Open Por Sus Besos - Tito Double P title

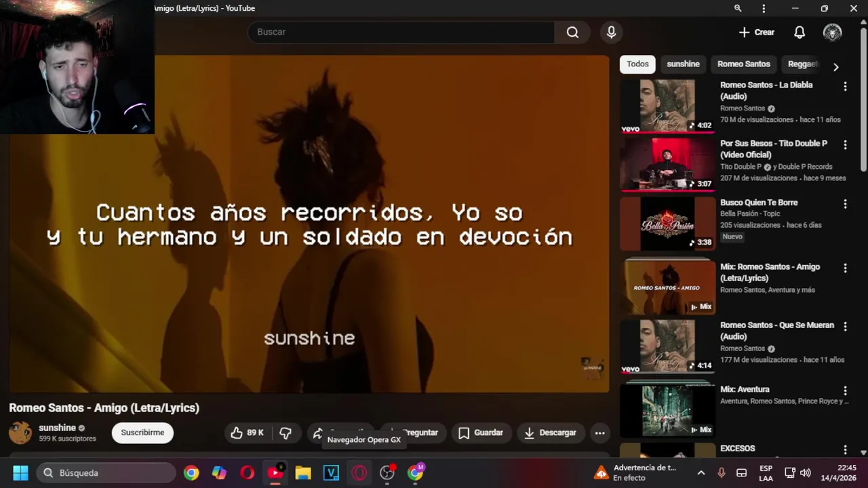[x=774, y=149]
